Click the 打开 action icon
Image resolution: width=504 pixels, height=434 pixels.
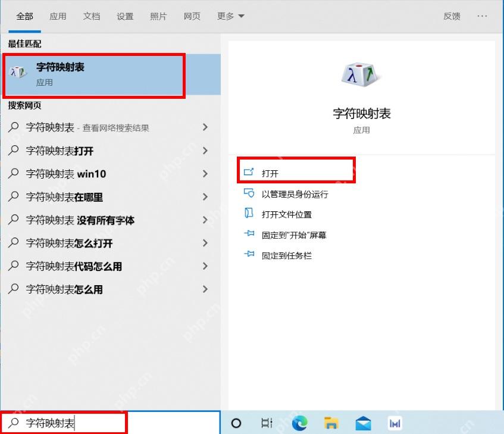click(x=249, y=172)
